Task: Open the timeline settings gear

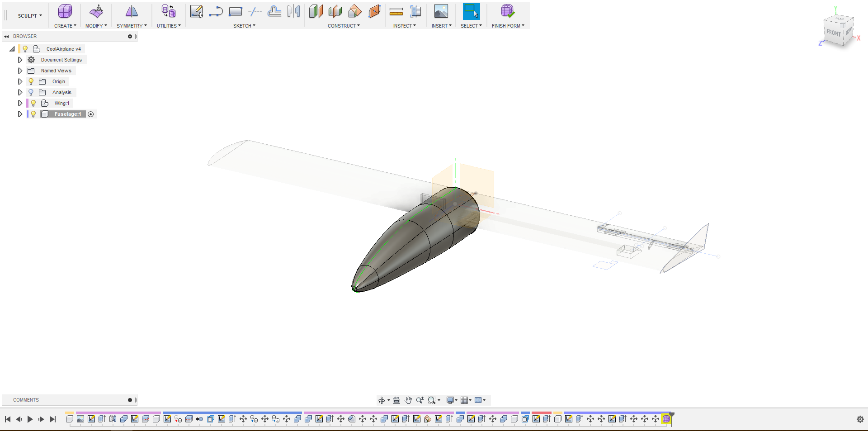Action: (860, 419)
